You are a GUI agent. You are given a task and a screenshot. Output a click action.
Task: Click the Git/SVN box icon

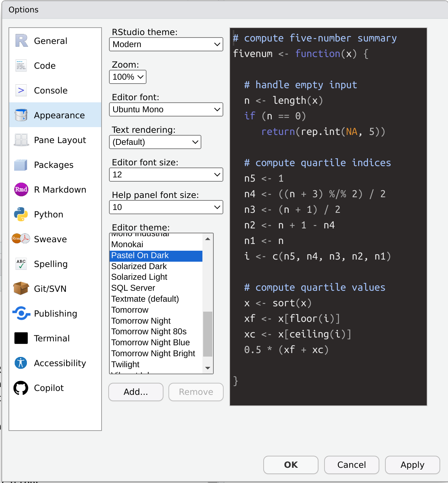21,289
